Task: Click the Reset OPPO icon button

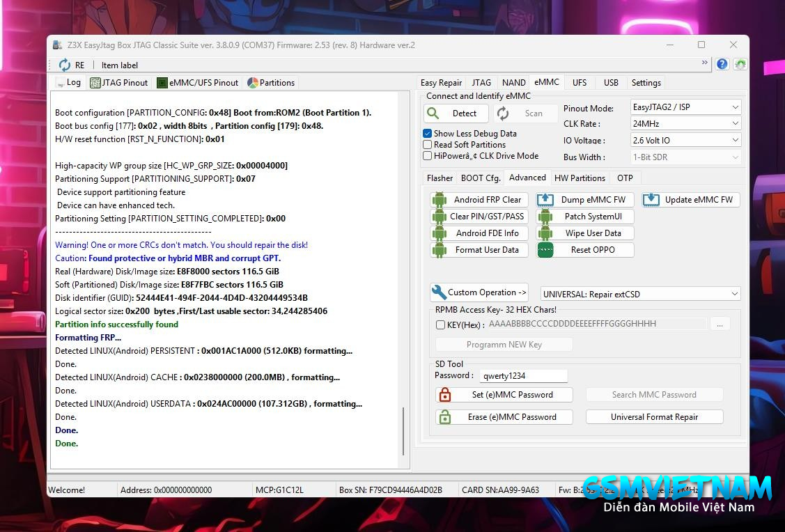Action: [585, 250]
